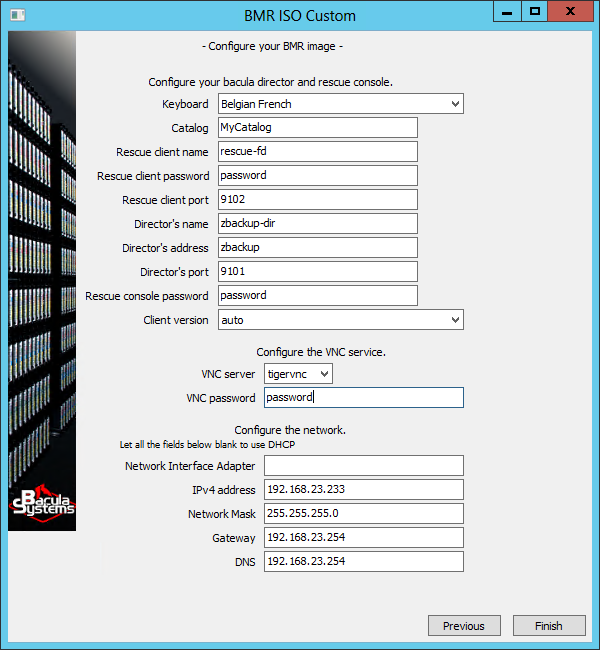Screen dimensions: 600x650
Task: Focus the Network Interface Adapter field
Action: (x=364, y=466)
